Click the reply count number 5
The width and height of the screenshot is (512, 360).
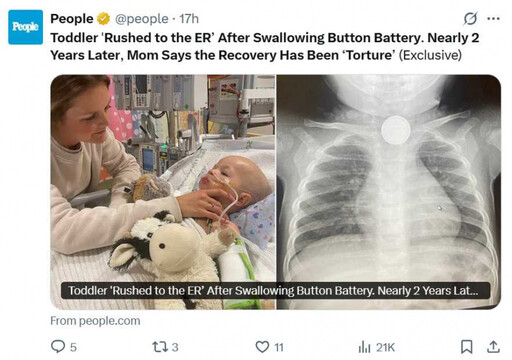click(73, 347)
